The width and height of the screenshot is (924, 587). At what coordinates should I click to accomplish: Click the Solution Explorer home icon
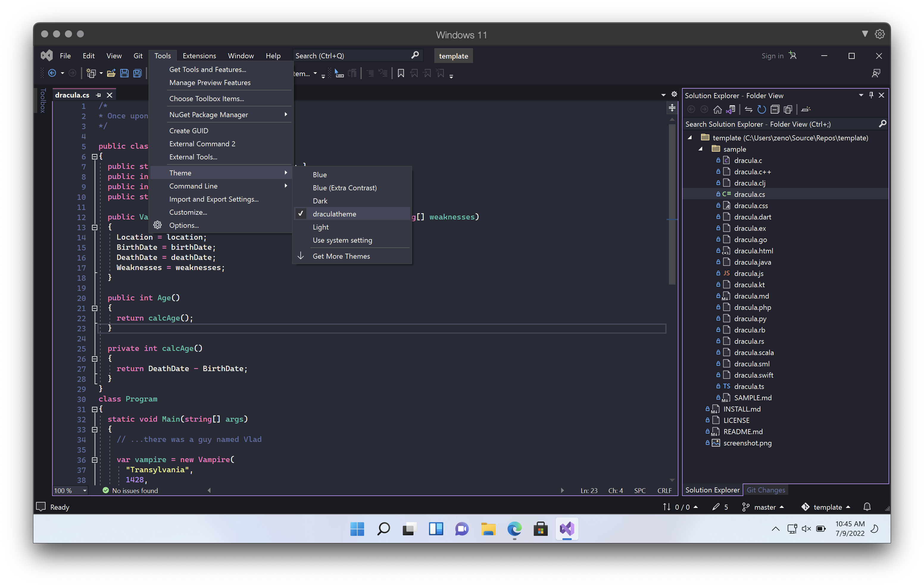click(x=717, y=110)
